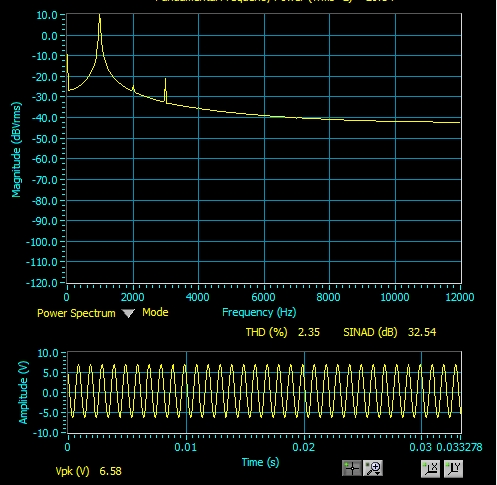Screen dimensions: 497x485
Task: Click the -40.0 magnitude tick label
Action: [45, 118]
